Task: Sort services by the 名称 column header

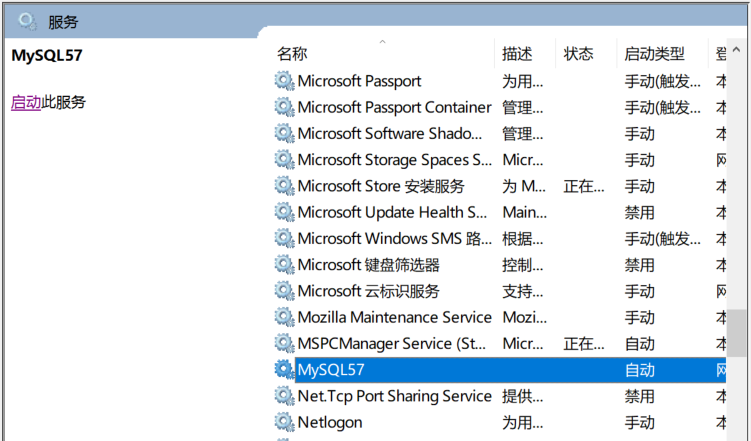Action: click(292, 54)
